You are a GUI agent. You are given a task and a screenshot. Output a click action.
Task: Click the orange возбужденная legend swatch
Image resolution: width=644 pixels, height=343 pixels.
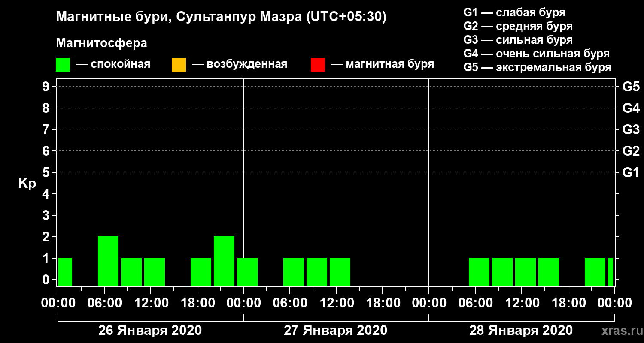(x=179, y=64)
